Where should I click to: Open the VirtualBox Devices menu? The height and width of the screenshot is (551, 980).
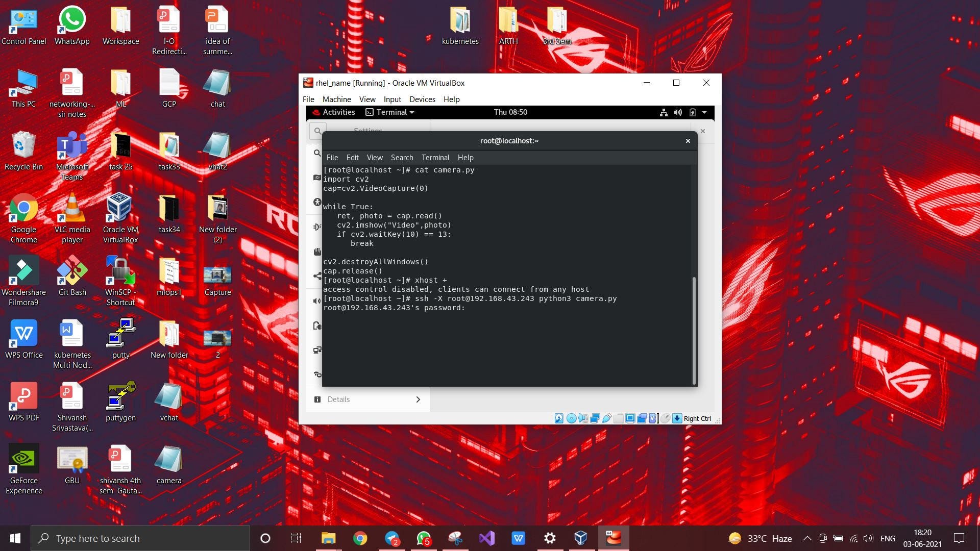coord(422,99)
